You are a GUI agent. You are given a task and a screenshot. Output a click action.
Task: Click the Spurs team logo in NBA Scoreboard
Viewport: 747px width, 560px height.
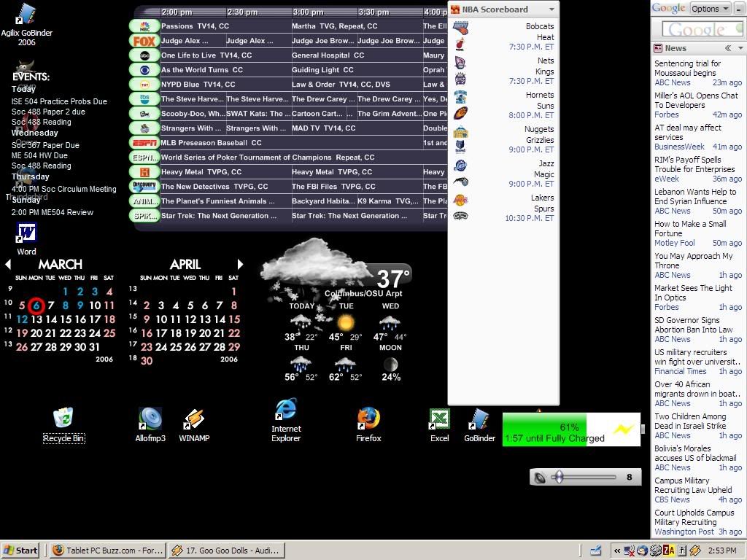[460, 216]
